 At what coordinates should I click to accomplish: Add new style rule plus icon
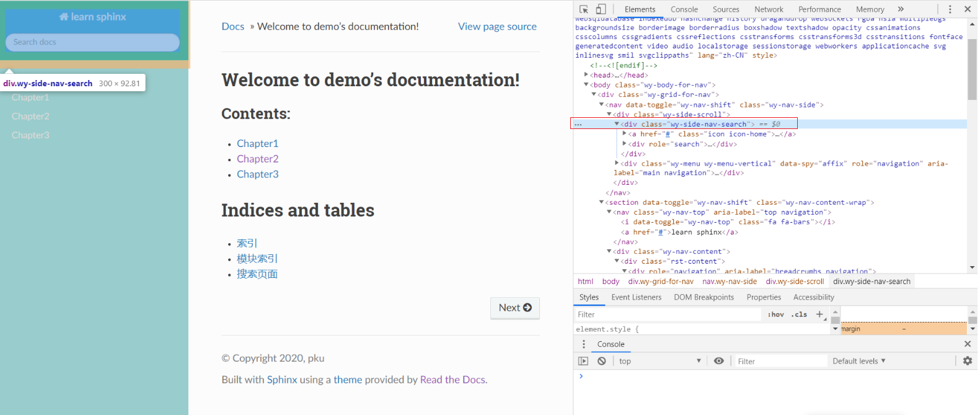pos(819,315)
